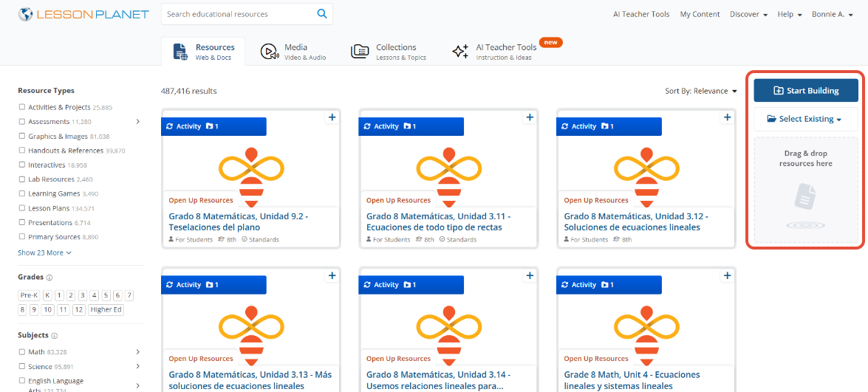The width and height of the screenshot is (868, 392).
Task: Click the Open Up Resources label on Unidad 3.13
Action: tap(201, 359)
